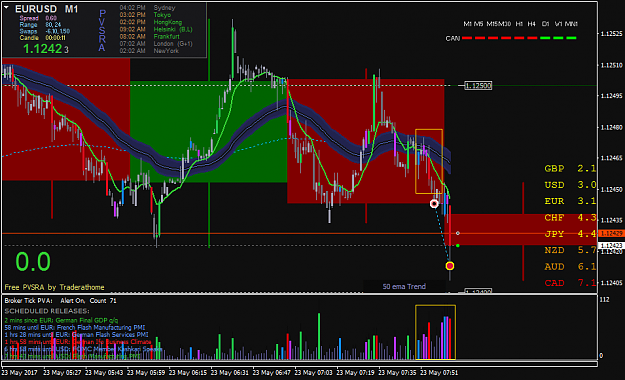Select the M5 timeframe label
Image resolution: width=625 pixels, height=380 pixels.
coord(479,24)
